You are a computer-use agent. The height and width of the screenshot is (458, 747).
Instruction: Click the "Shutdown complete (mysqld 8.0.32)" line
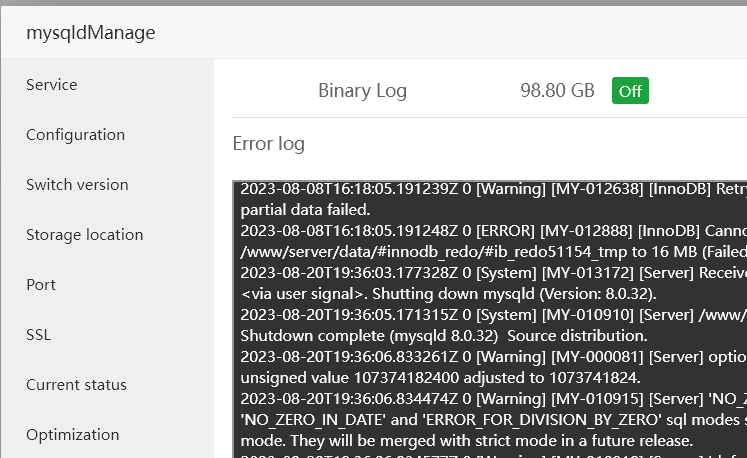click(x=444, y=335)
